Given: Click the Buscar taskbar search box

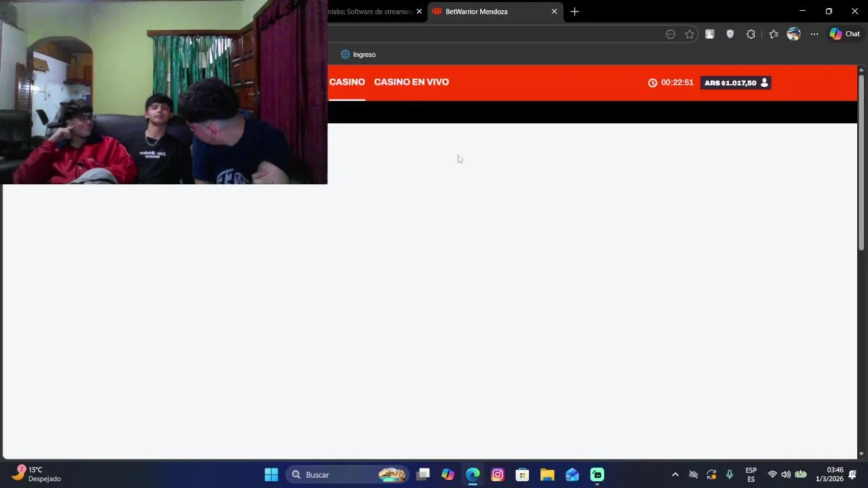Looking at the screenshot, I should point(347,474).
